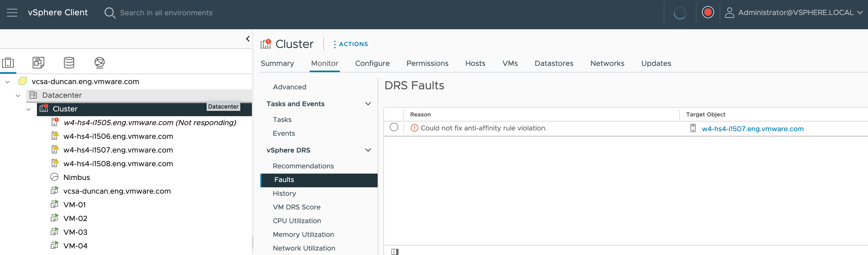Open DRS Recommendations
Image resolution: width=868 pixels, height=255 pixels.
[303, 166]
